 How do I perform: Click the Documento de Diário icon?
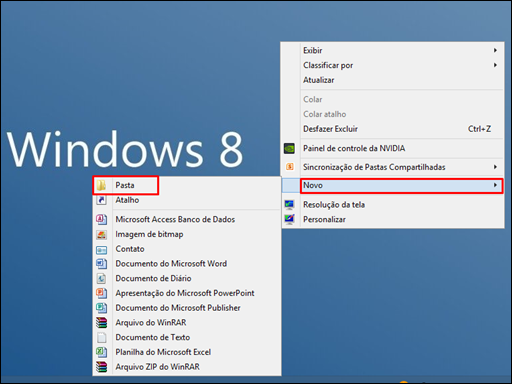tap(101, 278)
